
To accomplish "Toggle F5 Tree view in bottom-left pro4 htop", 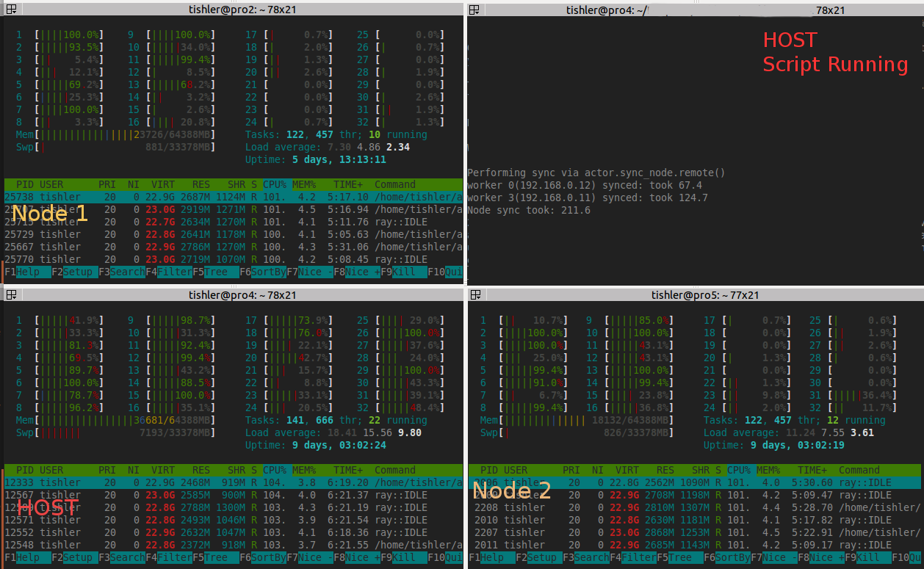I will pyautogui.click(x=216, y=557).
